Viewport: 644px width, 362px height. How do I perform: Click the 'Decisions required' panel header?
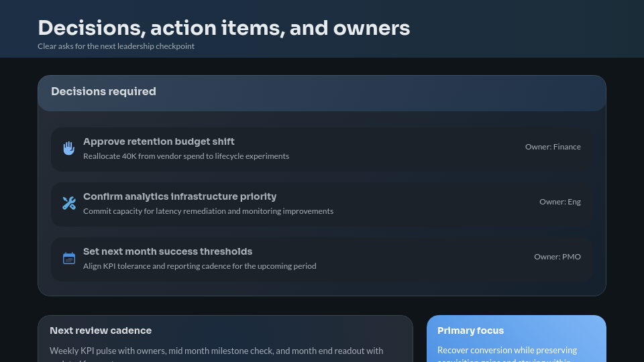pos(103,92)
